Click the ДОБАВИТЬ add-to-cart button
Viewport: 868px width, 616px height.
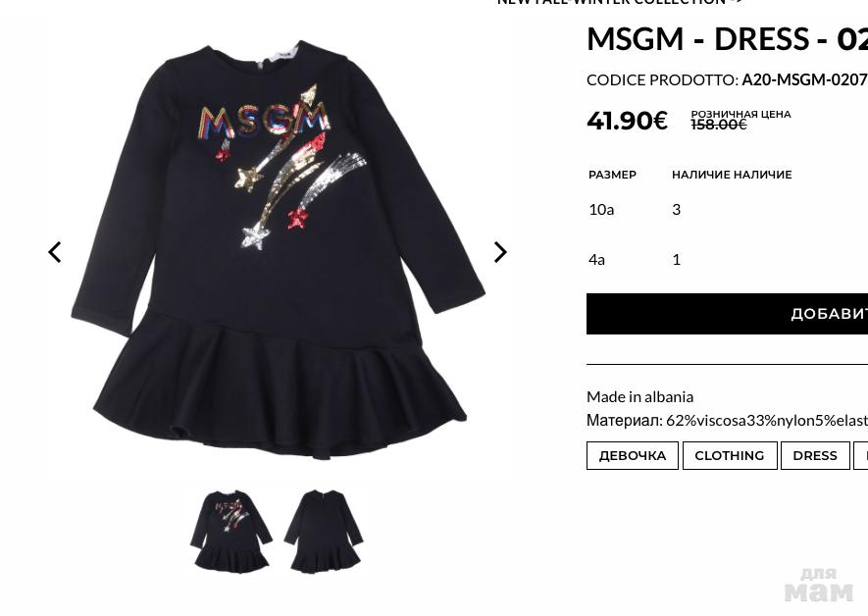tap(727, 314)
